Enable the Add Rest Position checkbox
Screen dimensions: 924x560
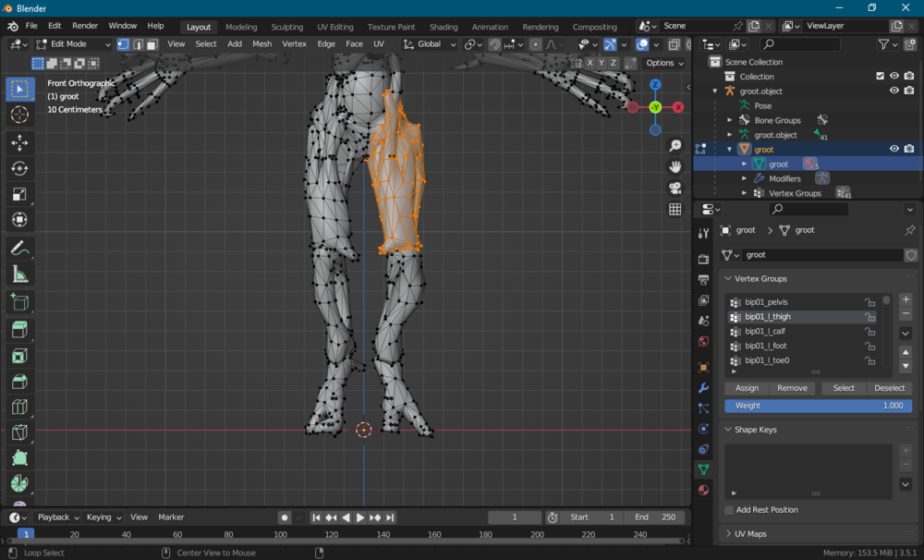[729, 510]
